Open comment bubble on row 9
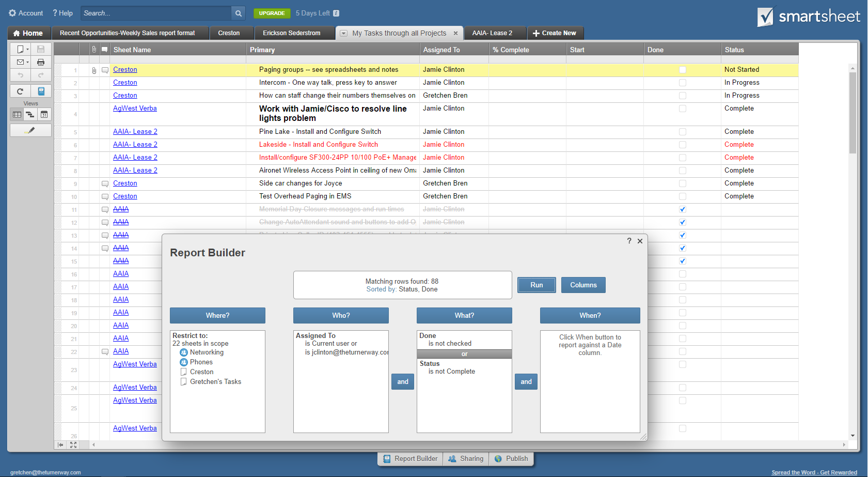This screenshot has height=477, width=868. point(105,183)
